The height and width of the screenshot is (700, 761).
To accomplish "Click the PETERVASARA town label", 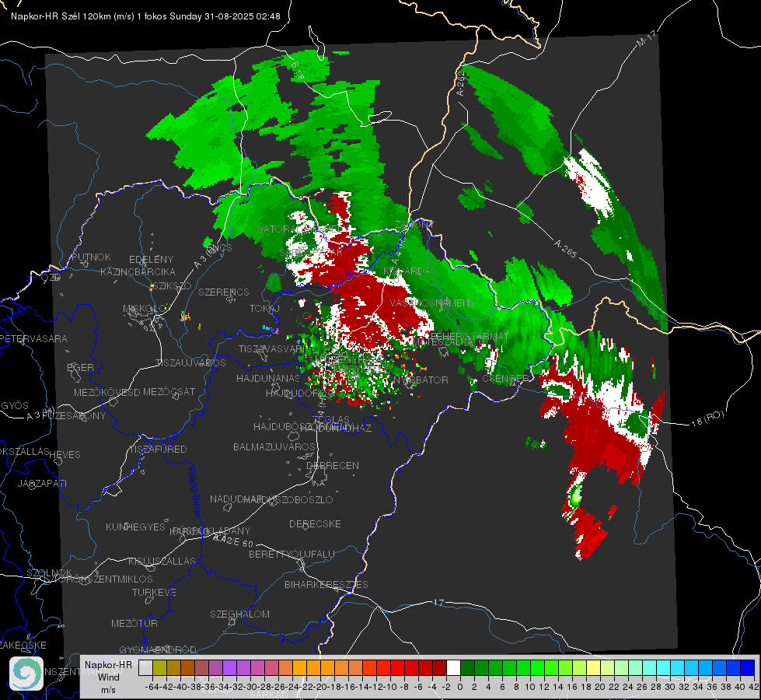I will (33, 338).
